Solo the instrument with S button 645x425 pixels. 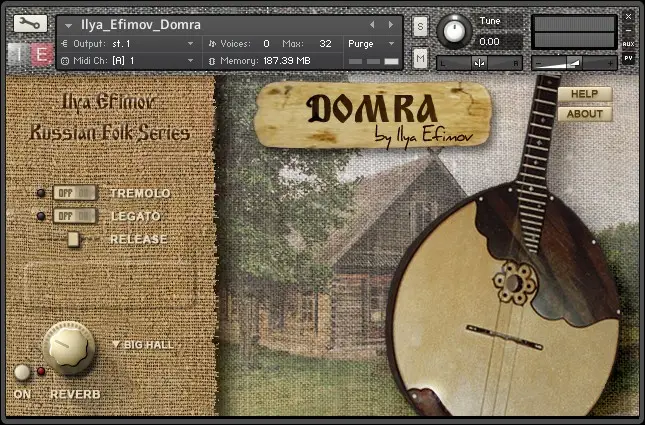pos(420,27)
